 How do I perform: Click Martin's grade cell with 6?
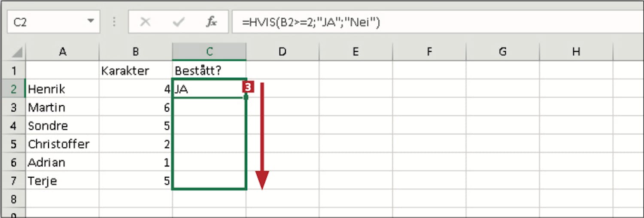136,108
